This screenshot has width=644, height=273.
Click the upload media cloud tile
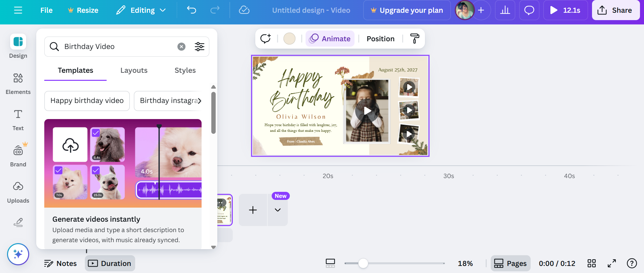click(70, 145)
